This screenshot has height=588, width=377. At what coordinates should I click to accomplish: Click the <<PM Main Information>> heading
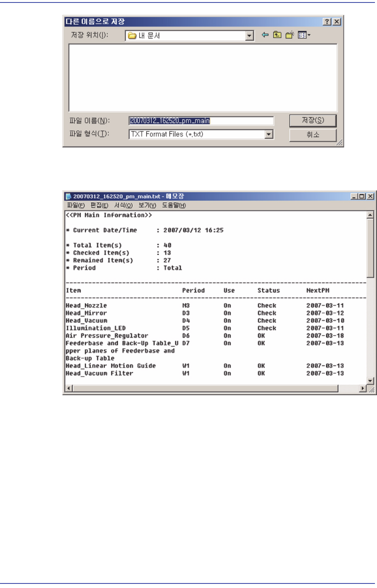tap(109, 215)
